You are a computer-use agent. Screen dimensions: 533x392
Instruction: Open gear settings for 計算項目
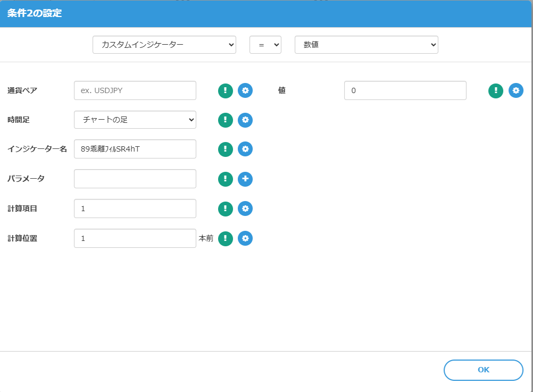coord(245,208)
